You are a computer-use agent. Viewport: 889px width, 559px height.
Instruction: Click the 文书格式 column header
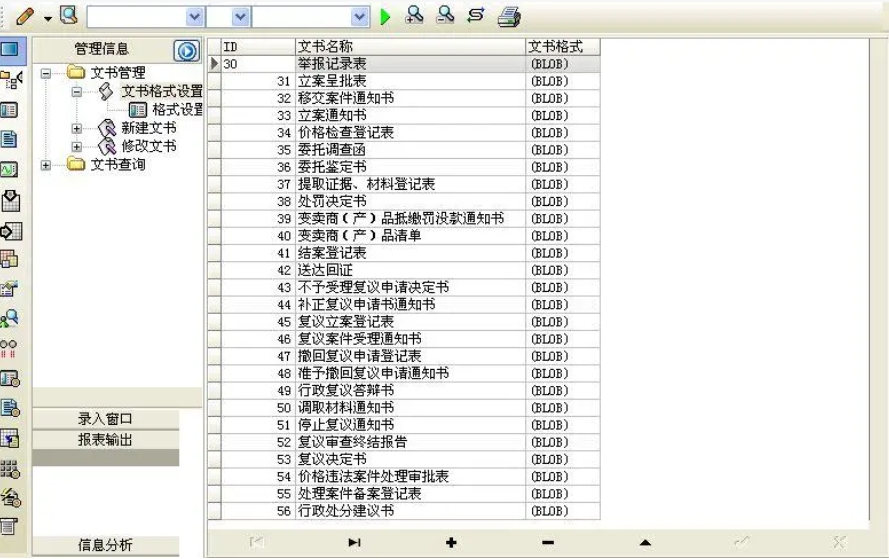click(x=562, y=46)
